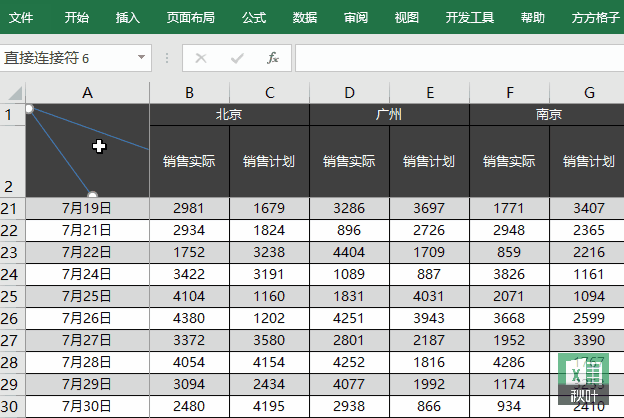Viewport: 624px width, 418px height.
Task: Select column G header
Action: click(589, 93)
